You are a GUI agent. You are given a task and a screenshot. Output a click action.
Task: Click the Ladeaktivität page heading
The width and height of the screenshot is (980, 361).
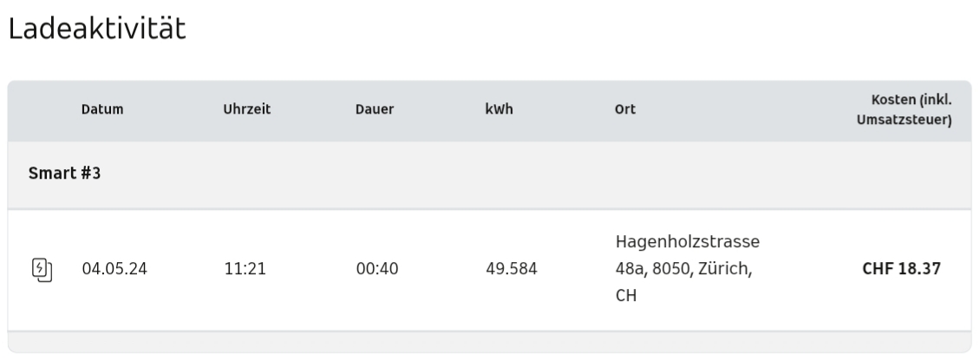click(97, 30)
